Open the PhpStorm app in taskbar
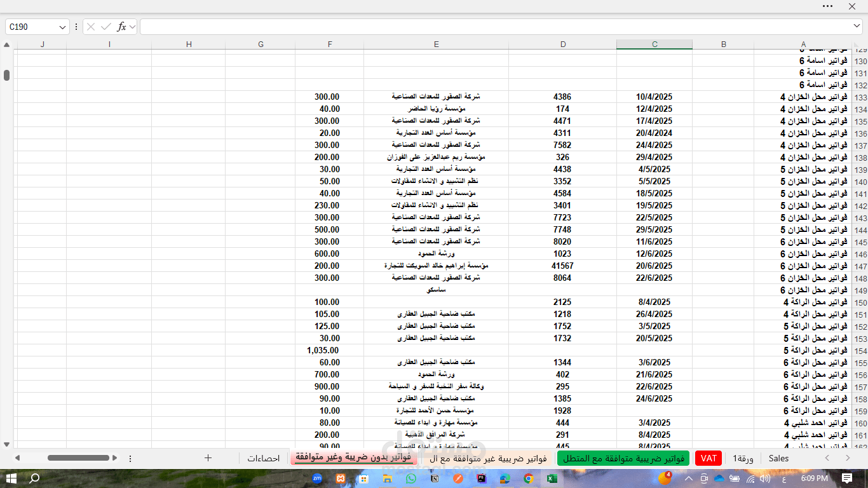Viewport: 868px width, 488px height. tap(482, 478)
